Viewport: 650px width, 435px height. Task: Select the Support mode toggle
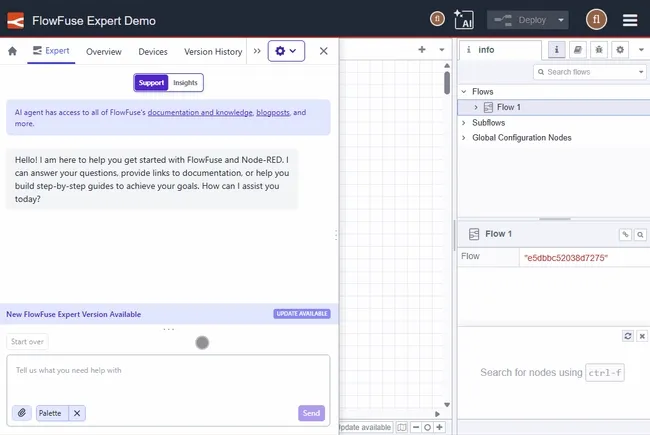click(x=151, y=83)
